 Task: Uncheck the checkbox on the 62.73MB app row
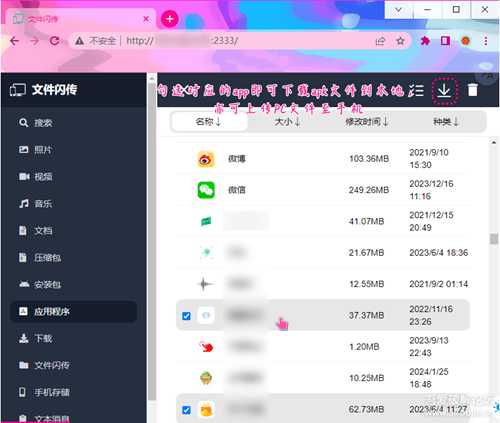click(x=187, y=410)
